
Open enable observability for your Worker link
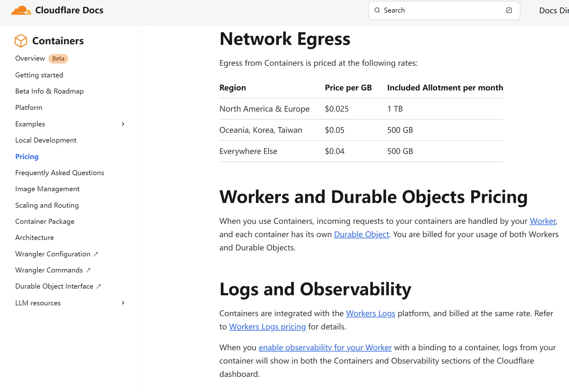[x=325, y=347]
